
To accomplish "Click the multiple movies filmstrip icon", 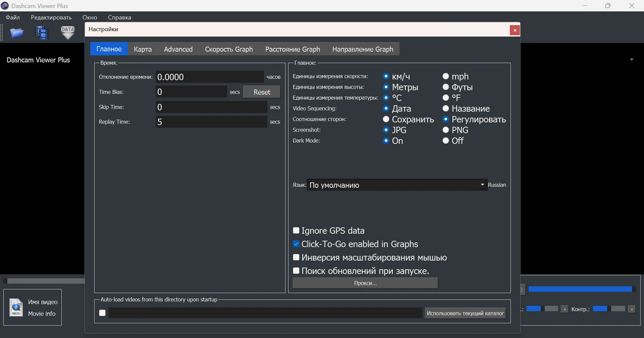I will click(x=42, y=33).
